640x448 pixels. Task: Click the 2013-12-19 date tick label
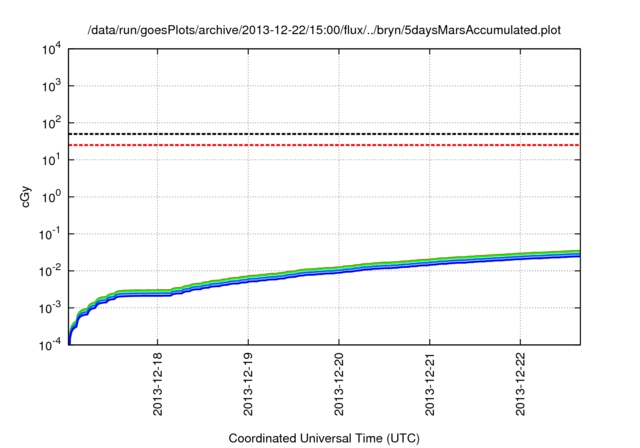pos(248,384)
